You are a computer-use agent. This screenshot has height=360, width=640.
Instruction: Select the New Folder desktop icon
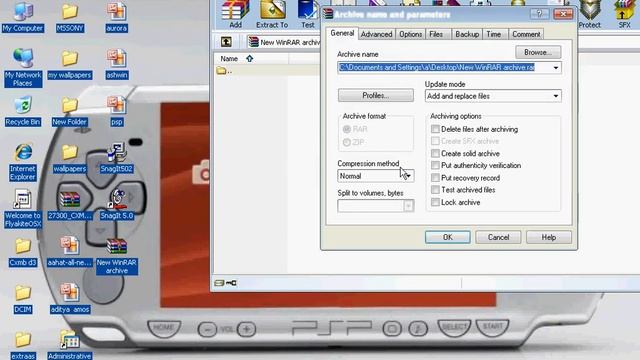pos(70,111)
